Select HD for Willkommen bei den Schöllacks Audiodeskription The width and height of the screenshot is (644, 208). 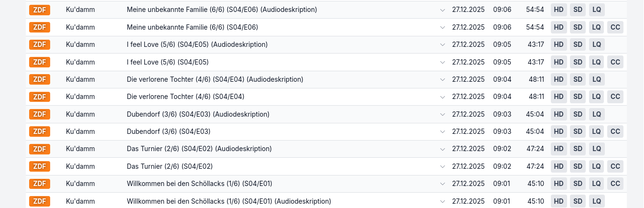558,201
